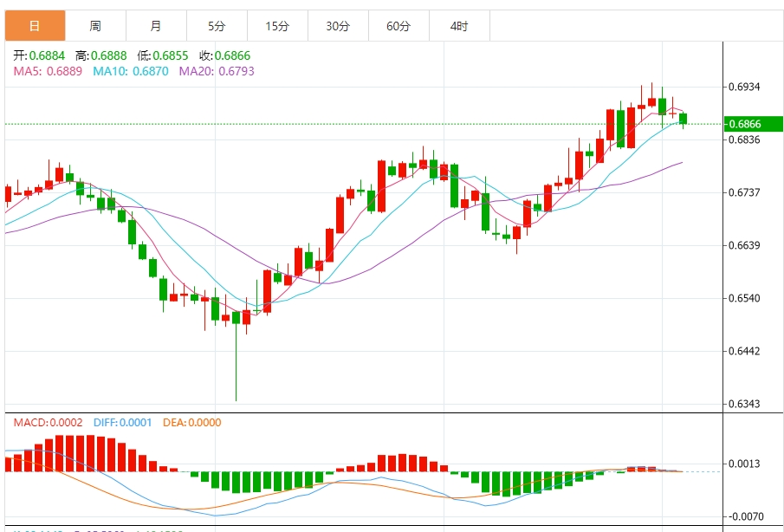Click the MA20: 0.6793 indicator label
The image size is (784, 532).
[217, 71]
